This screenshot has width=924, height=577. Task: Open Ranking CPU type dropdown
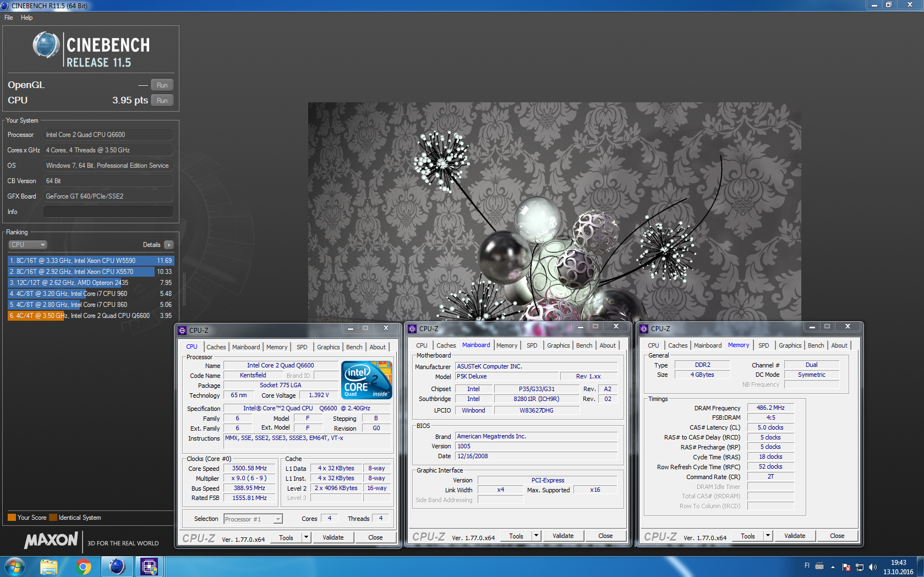point(28,245)
